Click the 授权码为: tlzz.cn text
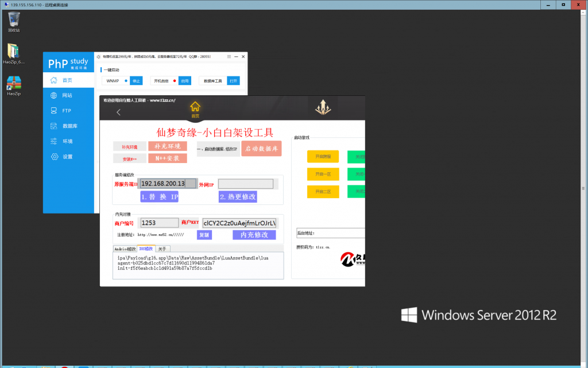588x368 pixels. coord(313,247)
